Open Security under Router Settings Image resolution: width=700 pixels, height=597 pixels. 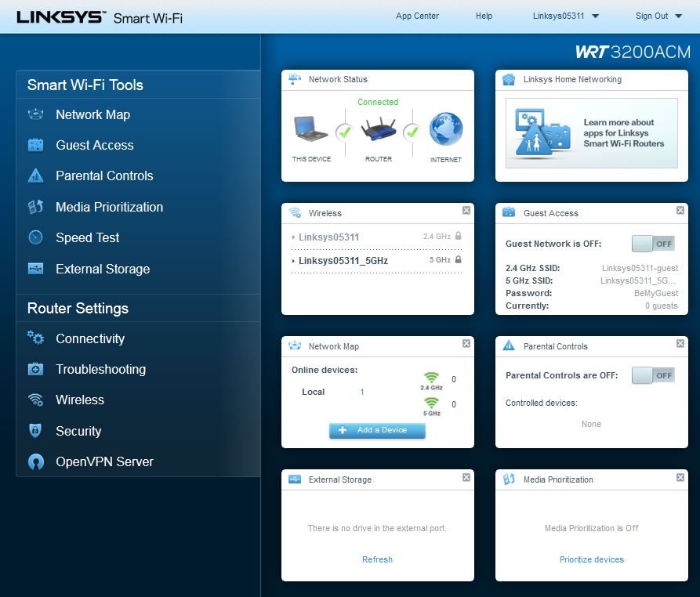tap(78, 431)
